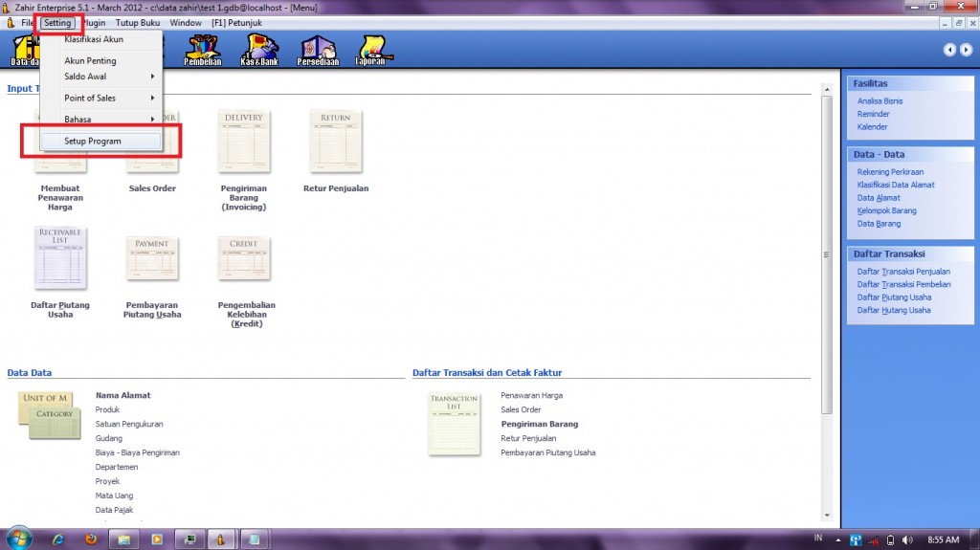
Task: Open the File menu
Action: click(27, 23)
